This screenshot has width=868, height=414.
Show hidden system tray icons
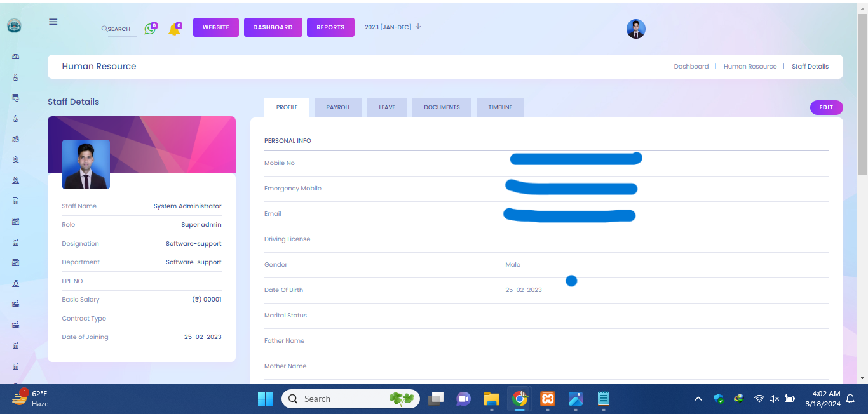(x=698, y=399)
